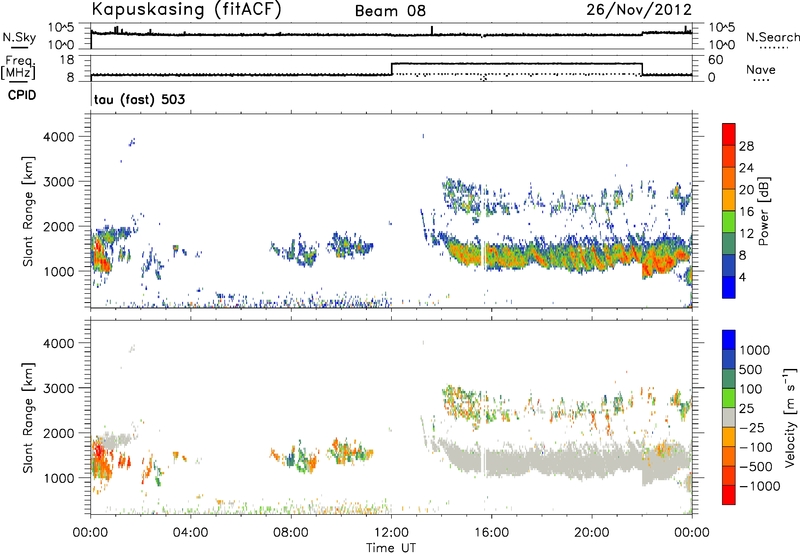Click the power panel 'Slant Range [km]' label
This screenshot has width=800, height=554.
click(x=28, y=211)
